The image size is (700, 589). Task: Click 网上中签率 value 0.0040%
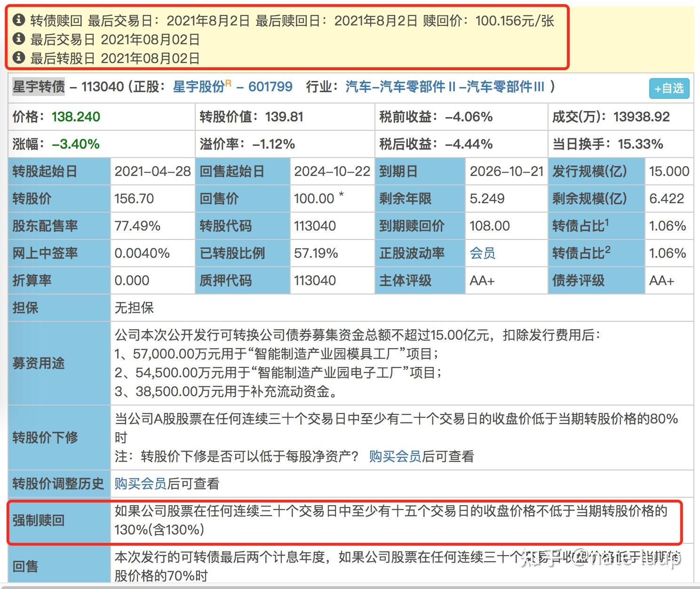point(142,253)
